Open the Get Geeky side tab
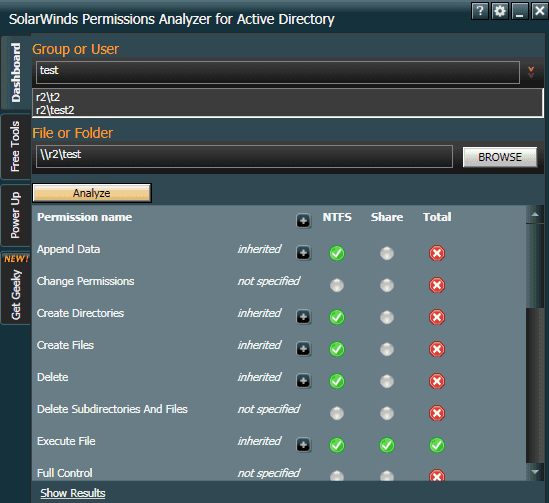549x503 pixels. (16, 288)
